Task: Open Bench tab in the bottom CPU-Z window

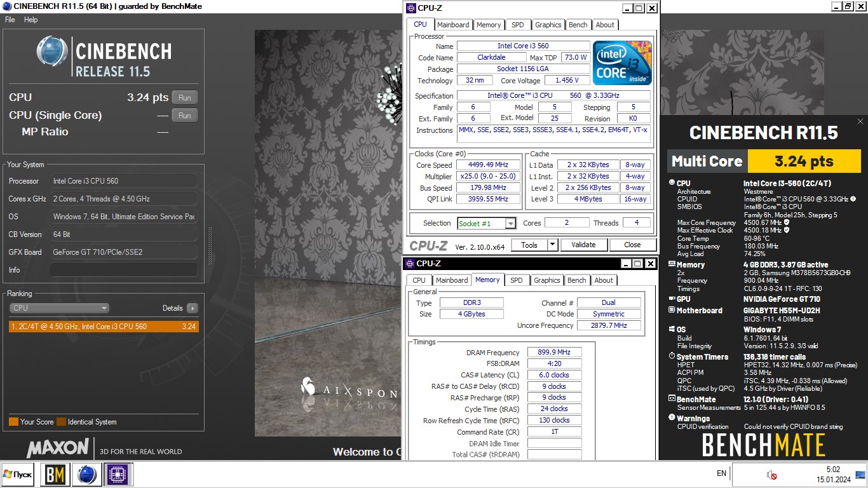Action: (577, 280)
